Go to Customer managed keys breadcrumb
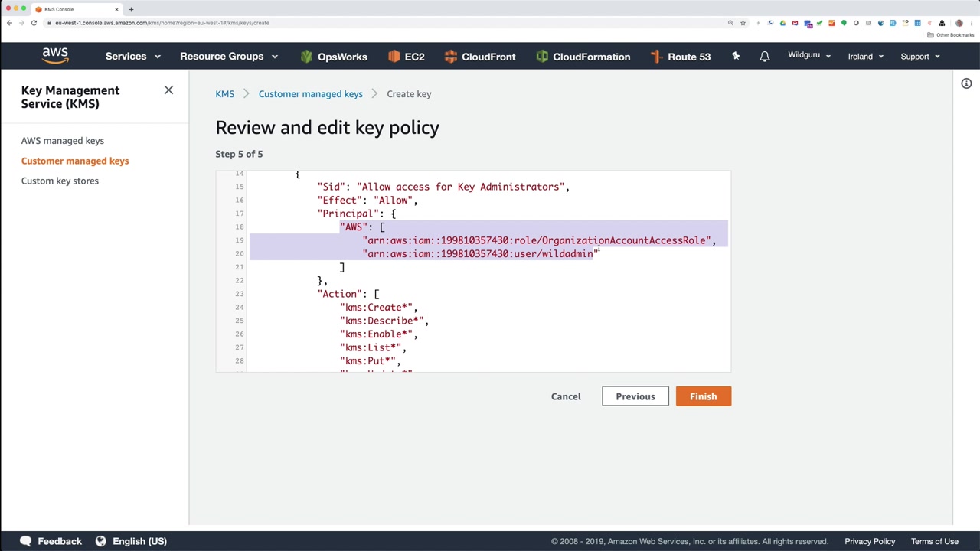 click(310, 94)
